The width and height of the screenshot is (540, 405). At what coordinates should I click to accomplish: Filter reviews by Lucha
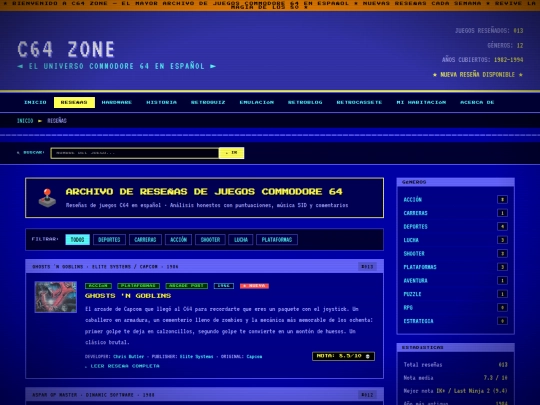pyautogui.click(x=241, y=240)
